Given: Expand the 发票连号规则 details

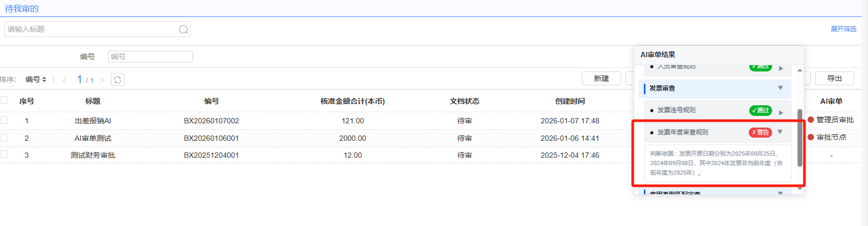Looking at the screenshot, I should pyautogui.click(x=781, y=112).
